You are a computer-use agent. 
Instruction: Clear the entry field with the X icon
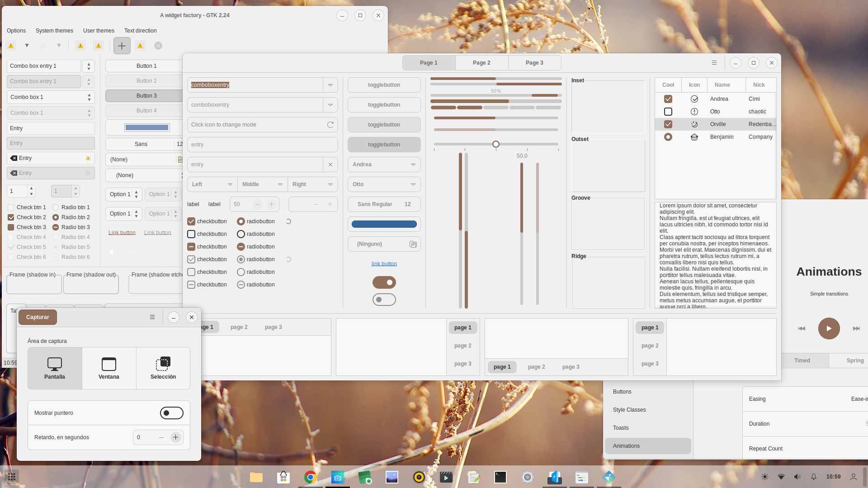(x=330, y=164)
